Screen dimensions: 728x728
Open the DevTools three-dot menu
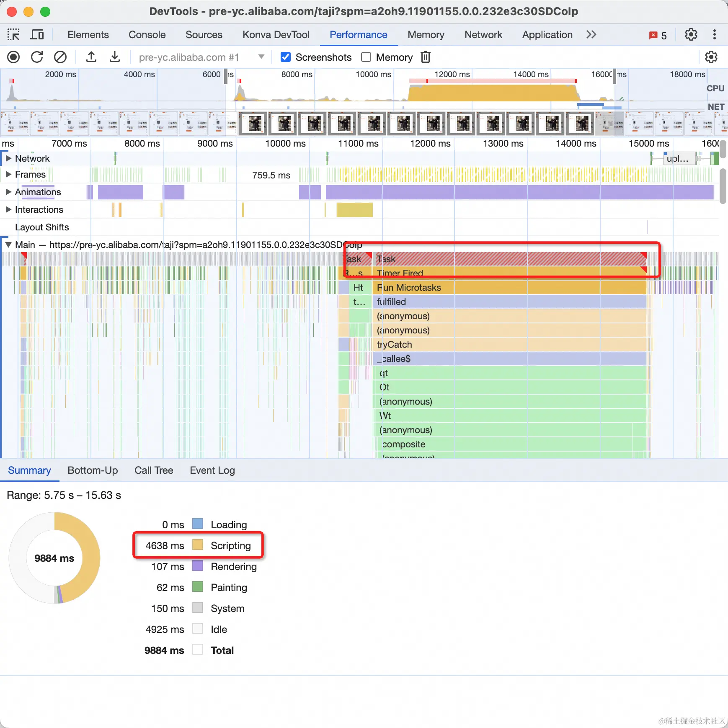click(715, 35)
